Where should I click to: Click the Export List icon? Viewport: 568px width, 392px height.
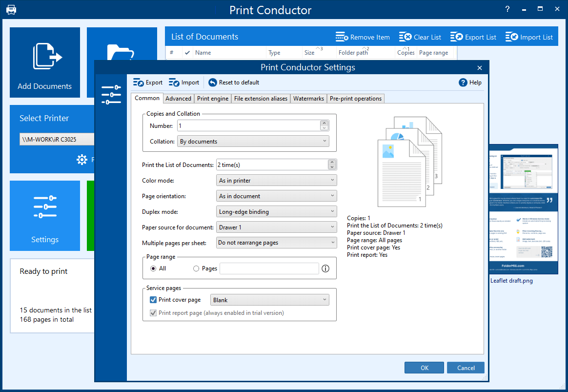click(456, 37)
